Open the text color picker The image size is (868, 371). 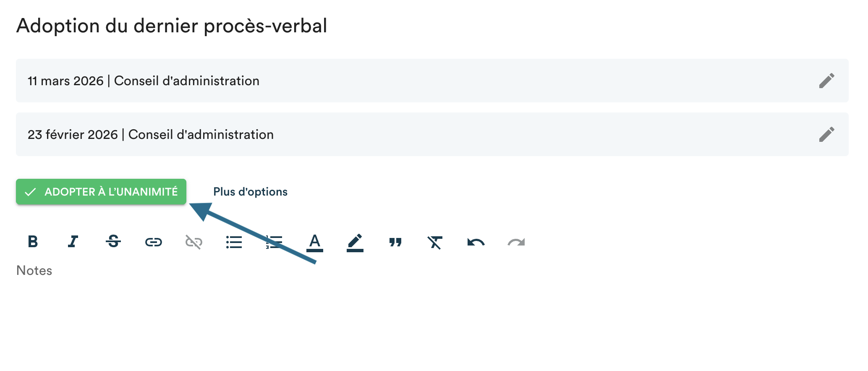(x=315, y=242)
